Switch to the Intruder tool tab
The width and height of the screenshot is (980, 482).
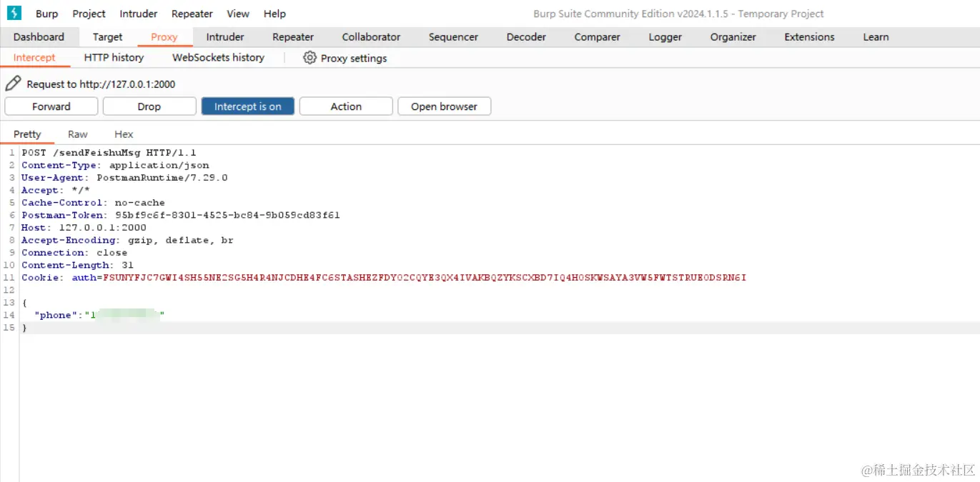225,37
